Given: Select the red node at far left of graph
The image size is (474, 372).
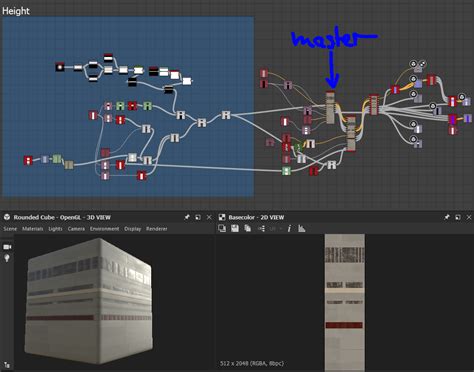Looking at the screenshot, I should (28, 160).
